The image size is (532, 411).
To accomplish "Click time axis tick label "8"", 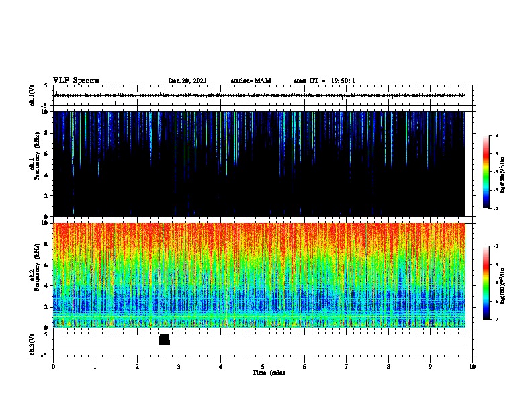I will [388, 367].
